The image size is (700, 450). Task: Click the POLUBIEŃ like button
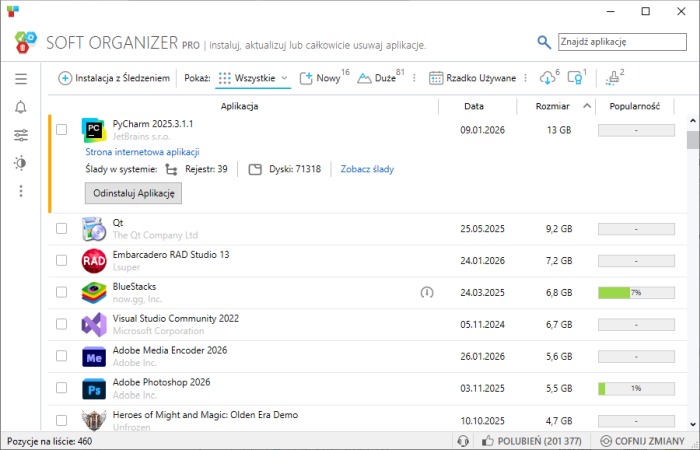click(532, 441)
